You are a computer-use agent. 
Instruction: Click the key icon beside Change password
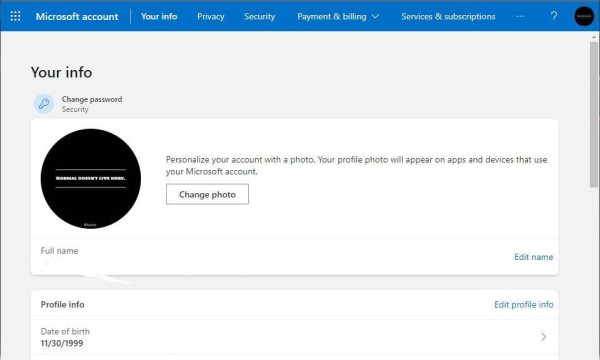coord(44,104)
